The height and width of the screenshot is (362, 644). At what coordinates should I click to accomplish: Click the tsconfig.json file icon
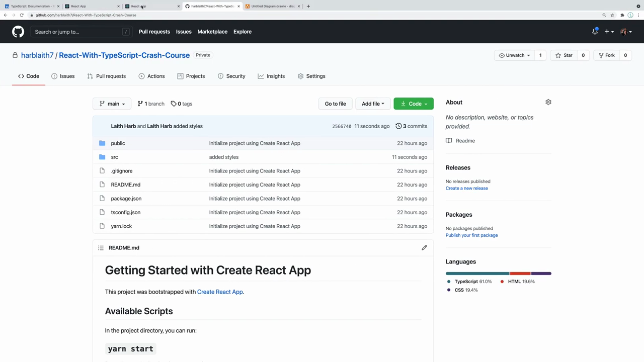(x=102, y=212)
